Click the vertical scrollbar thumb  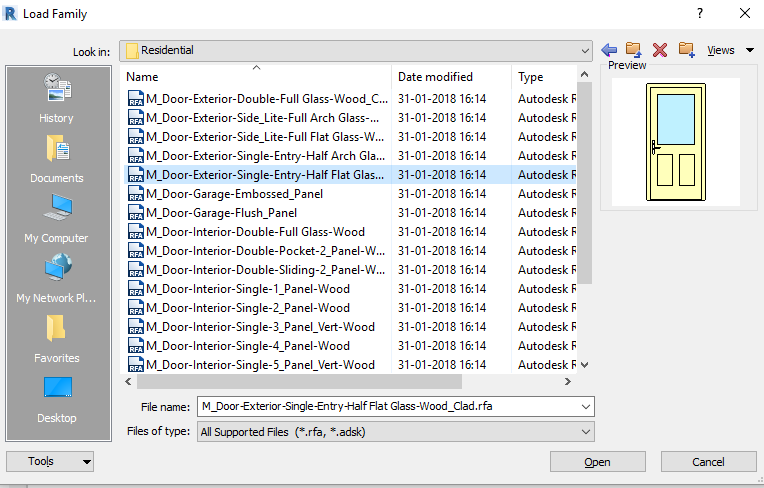click(585, 183)
